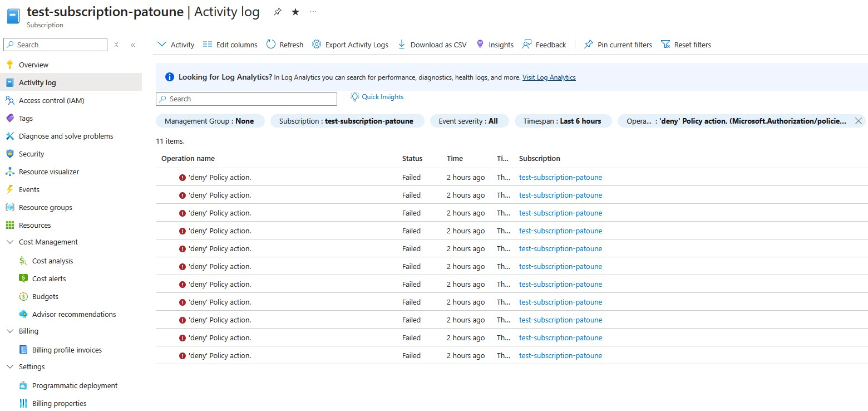868x411 pixels.
Task: Click test-subscription-patoune link in the first row
Action: (x=560, y=177)
